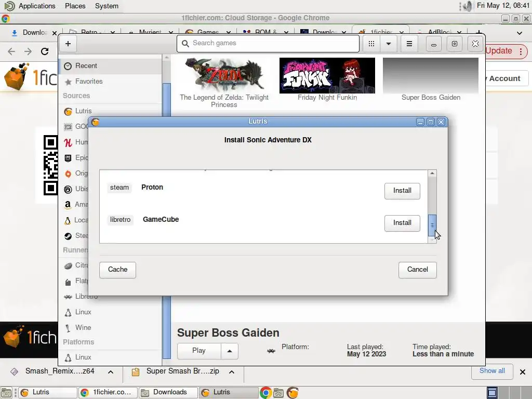Switch to the Downloads taskbar window
The image size is (532, 399).
(168, 393)
